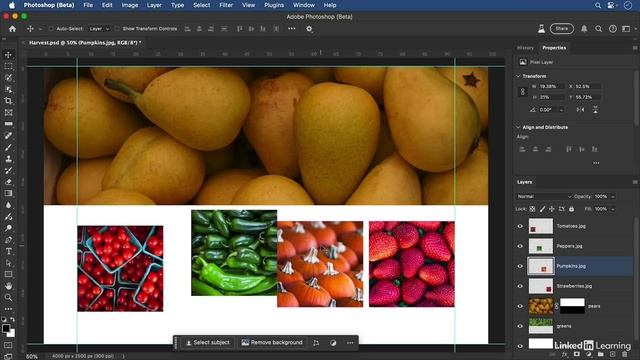The image size is (640, 360).
Task: Hide the pears layer
Action: tap(520, 306)
